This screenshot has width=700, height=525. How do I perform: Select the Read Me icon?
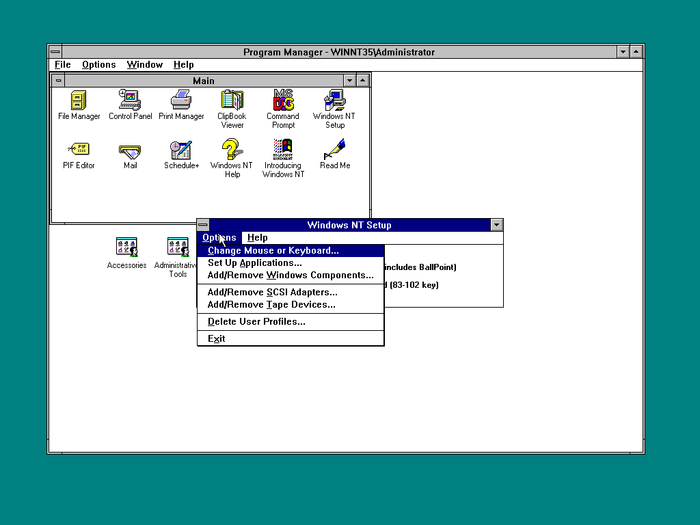point(335,150)
